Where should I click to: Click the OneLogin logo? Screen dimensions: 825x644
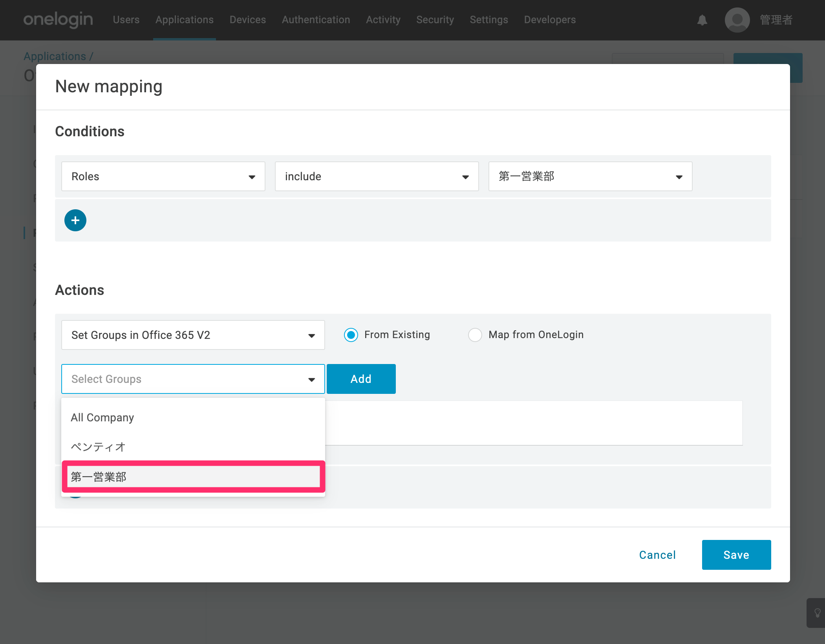tap(58, 20)
